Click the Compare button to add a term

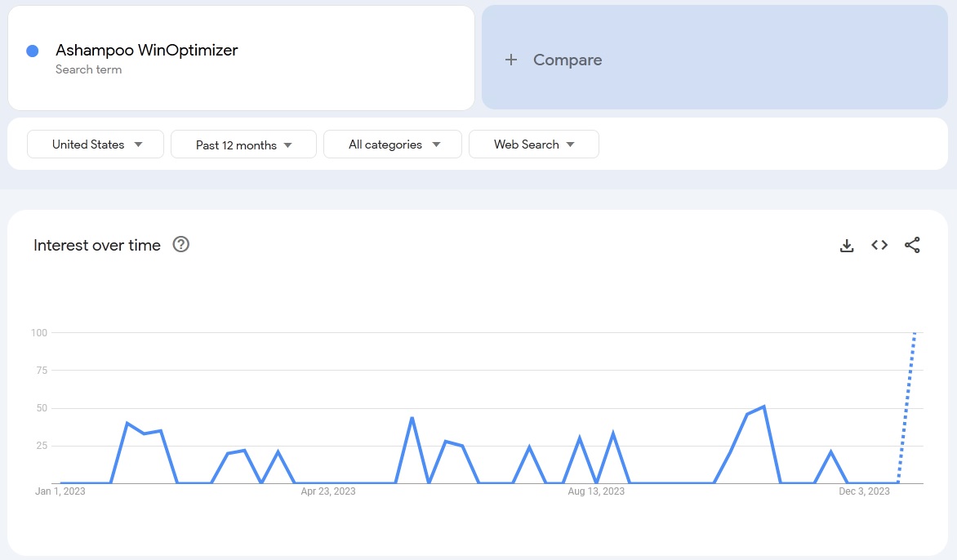pos(714,58)
